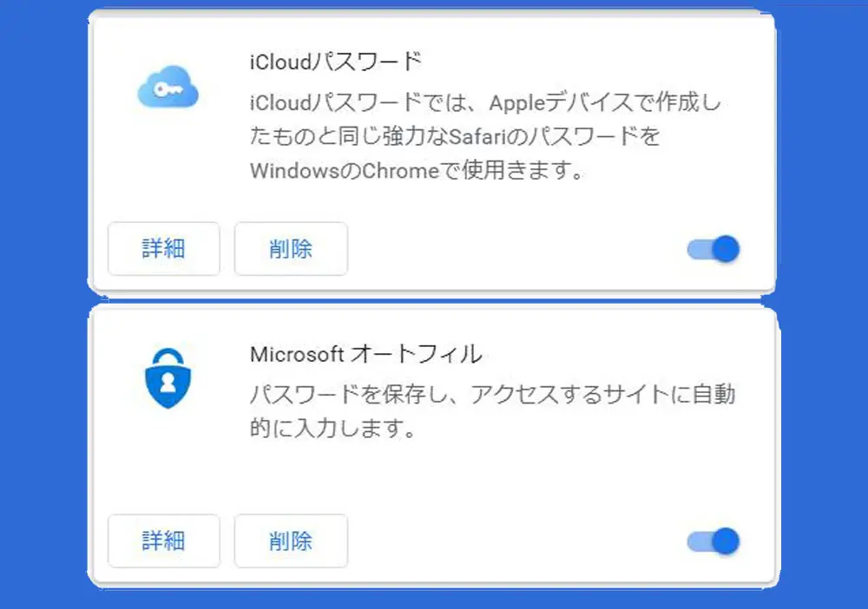Click the iCloud Passwords cloud key icon
The width and height of the screenshot is (868, 609).
click(168, 89)
